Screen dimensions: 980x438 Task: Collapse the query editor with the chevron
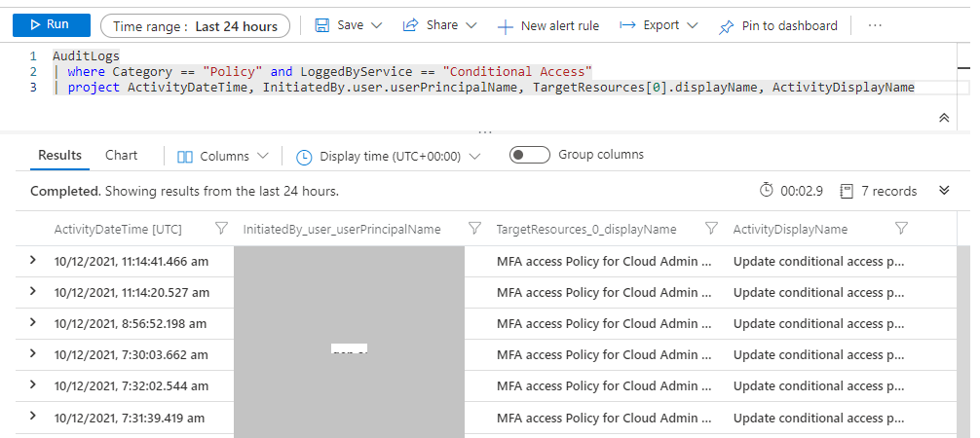pyautogui.click(x=943, y=117)
